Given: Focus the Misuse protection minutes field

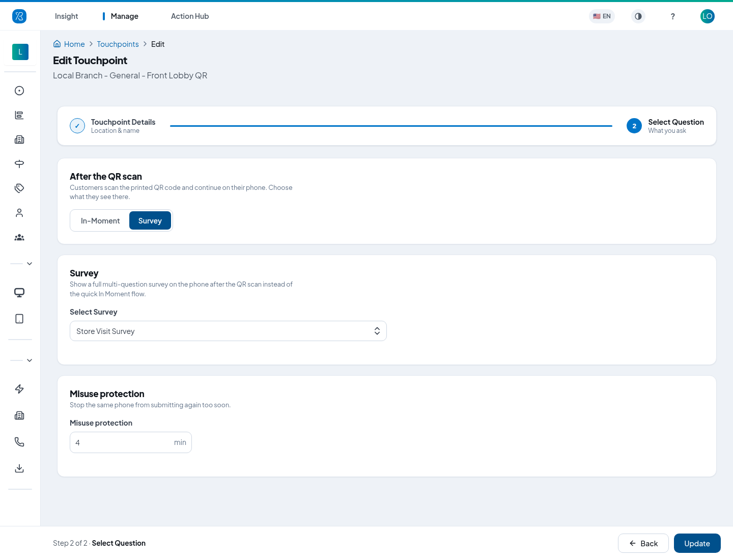Looking at the screenshot, I should tap(131, 442).
